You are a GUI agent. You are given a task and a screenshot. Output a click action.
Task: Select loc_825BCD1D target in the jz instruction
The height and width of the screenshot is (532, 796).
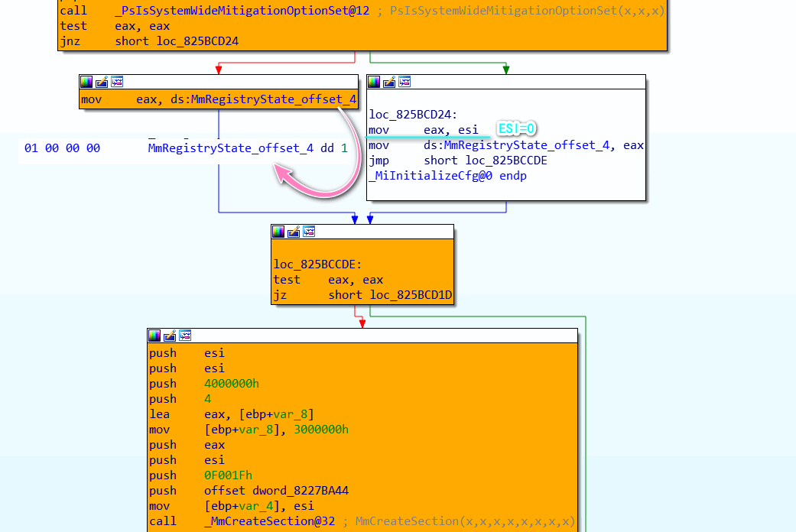point(411,295)
